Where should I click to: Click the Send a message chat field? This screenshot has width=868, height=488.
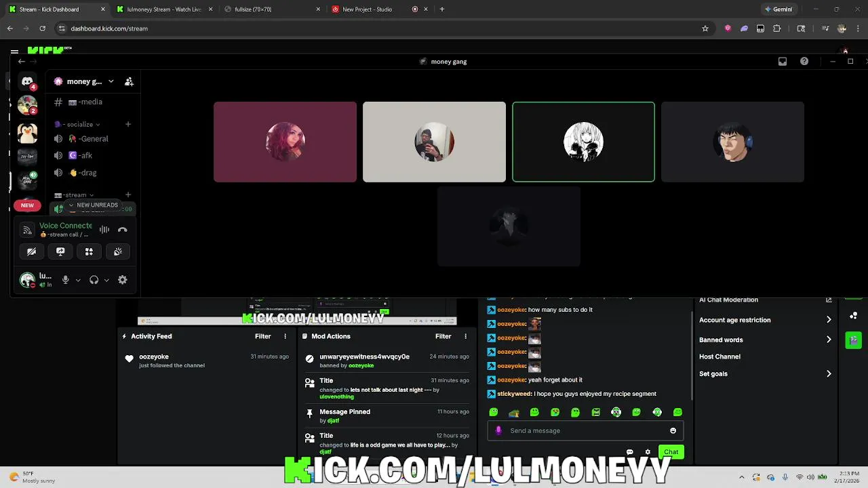pos(585,430)
